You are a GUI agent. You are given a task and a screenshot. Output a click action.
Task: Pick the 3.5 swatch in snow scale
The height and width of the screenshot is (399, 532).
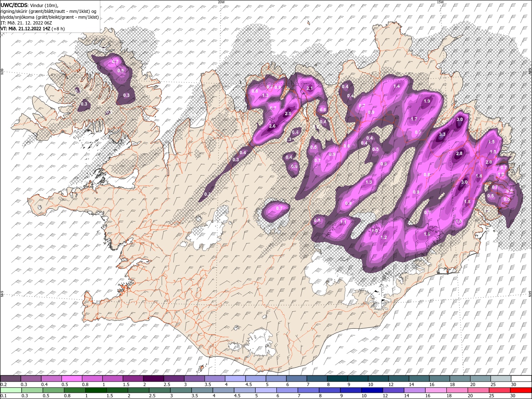coord(214,379)
